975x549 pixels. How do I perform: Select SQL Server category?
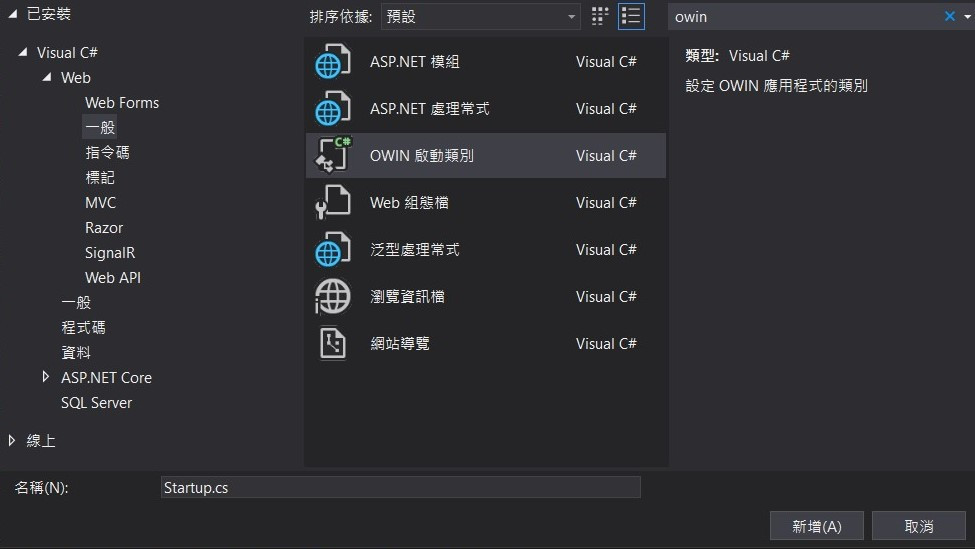click(x=96, y=403)
